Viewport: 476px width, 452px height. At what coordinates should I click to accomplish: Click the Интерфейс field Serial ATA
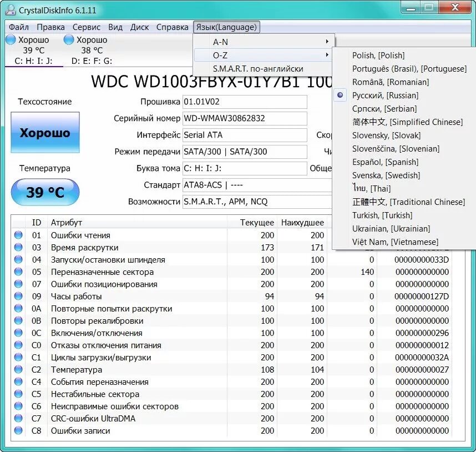[245, 135]
